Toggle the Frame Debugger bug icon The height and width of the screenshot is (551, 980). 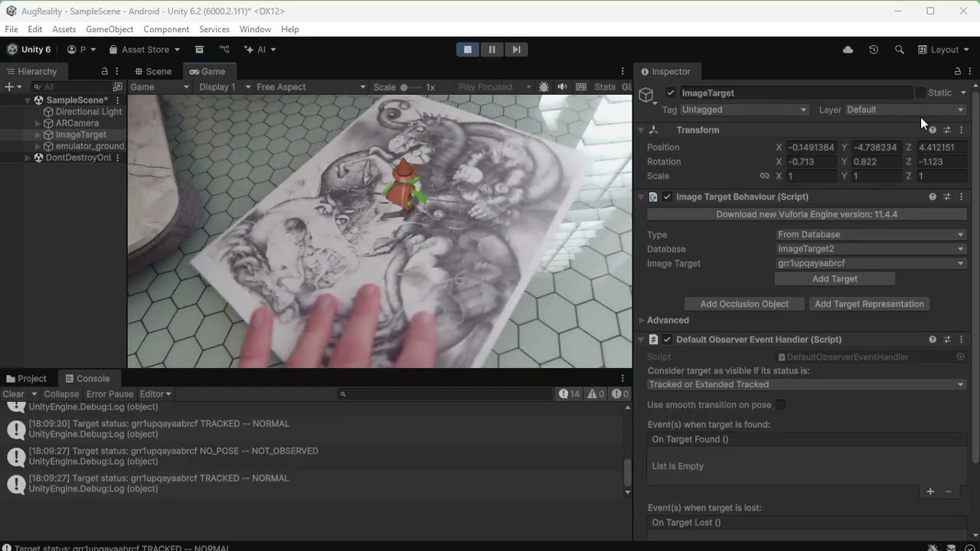[x=544, y=87]
